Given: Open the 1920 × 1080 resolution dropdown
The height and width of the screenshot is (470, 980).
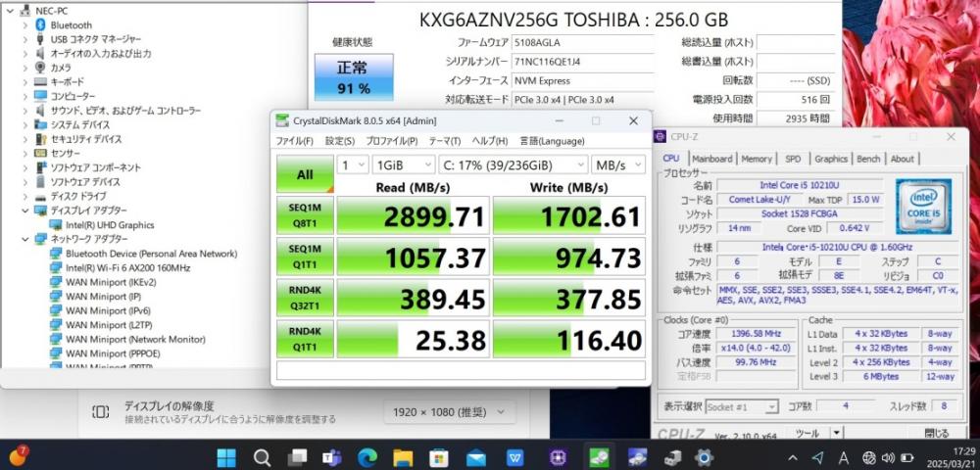Looking at the screenshot, I should pyautogui.click(x=450, y=412).
